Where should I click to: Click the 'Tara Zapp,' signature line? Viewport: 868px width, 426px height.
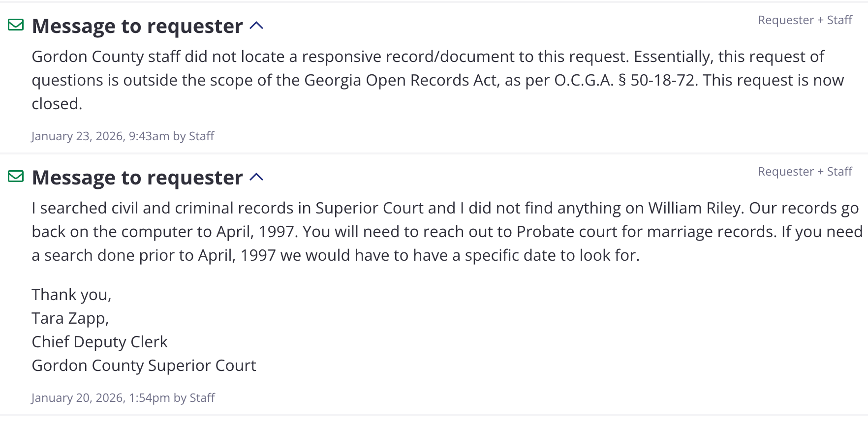(70, 318)
